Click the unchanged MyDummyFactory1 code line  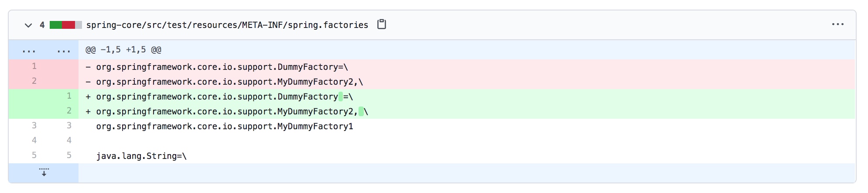(x=225, y=127)
